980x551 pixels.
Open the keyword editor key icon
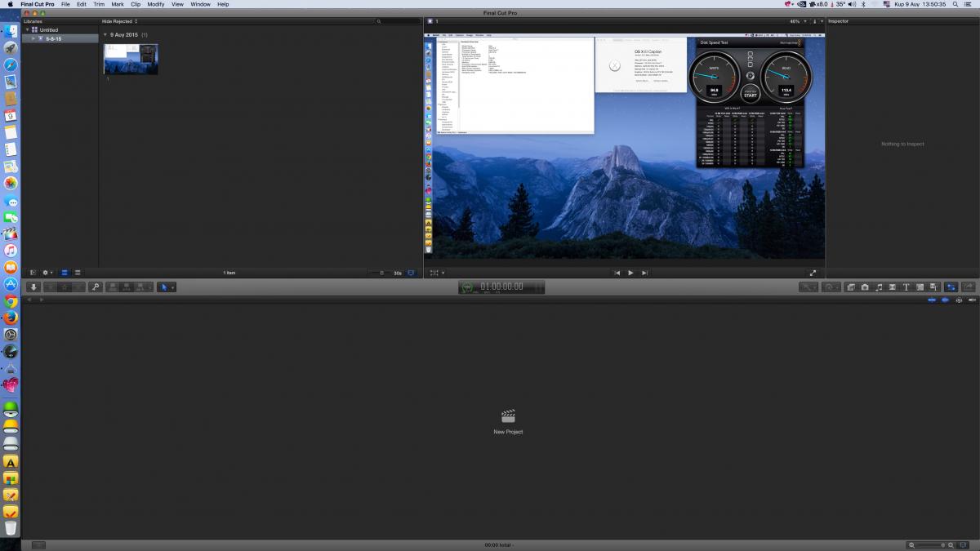click(96, 287)
